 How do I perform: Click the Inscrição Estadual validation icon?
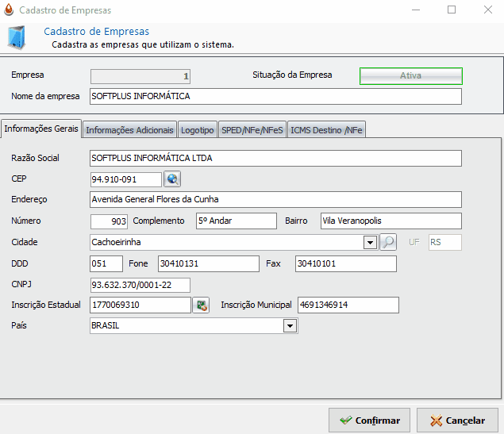tap(202, 305)
